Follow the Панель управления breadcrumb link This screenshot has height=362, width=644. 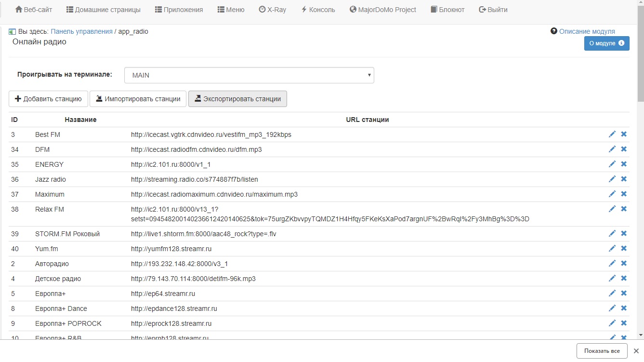point(81,31)
